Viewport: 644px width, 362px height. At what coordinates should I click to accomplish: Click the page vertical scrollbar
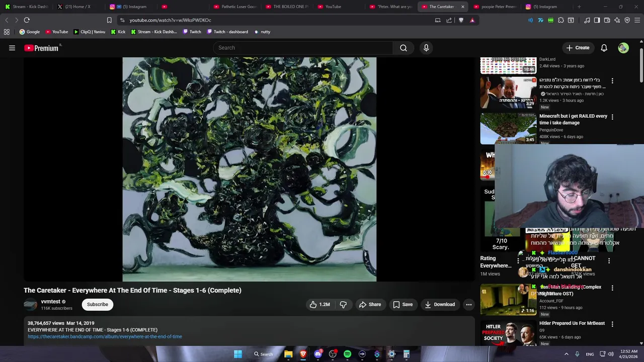coord(641,65)
